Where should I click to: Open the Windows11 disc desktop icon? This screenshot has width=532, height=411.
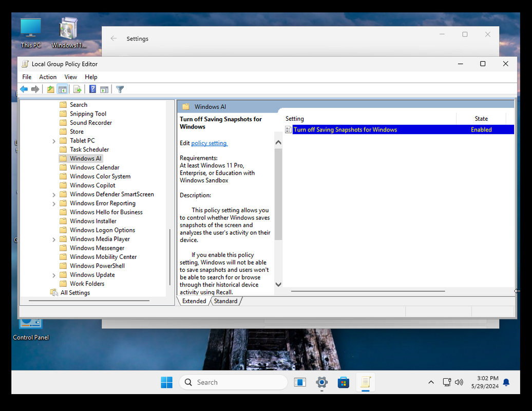tap(69, 33)
